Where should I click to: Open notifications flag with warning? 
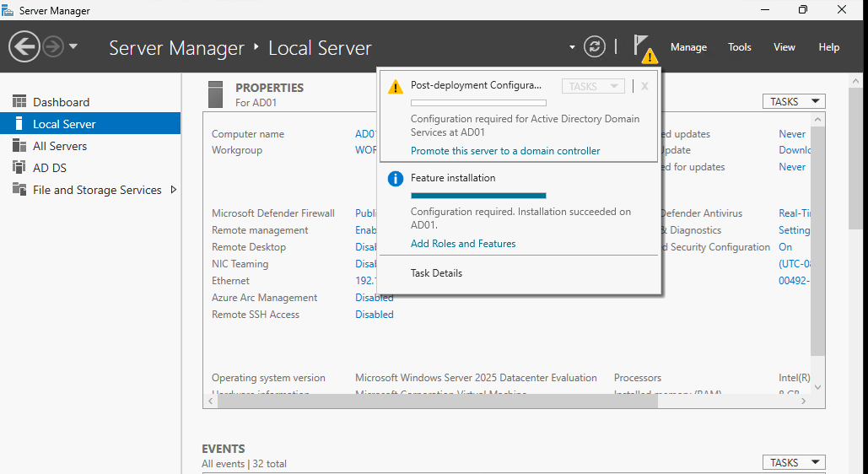pos(645,49)
